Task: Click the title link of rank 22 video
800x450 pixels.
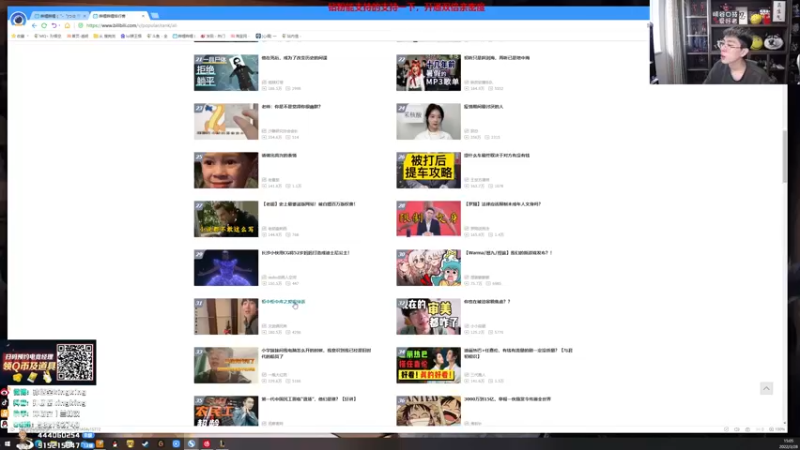Action: 496,58
